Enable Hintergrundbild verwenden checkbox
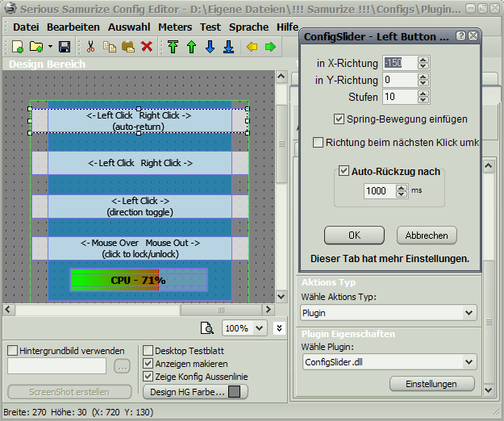Image resolution: width=504 pixels, height=421 pixels. coord(12,350)
